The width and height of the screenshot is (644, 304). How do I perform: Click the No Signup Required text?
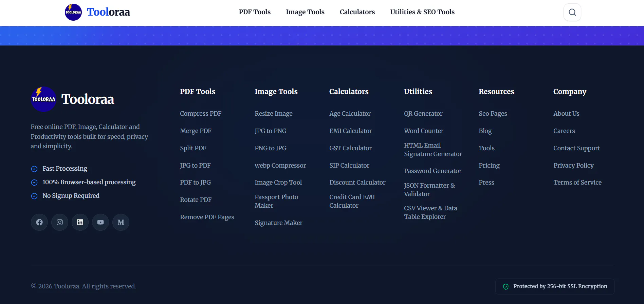71,196
